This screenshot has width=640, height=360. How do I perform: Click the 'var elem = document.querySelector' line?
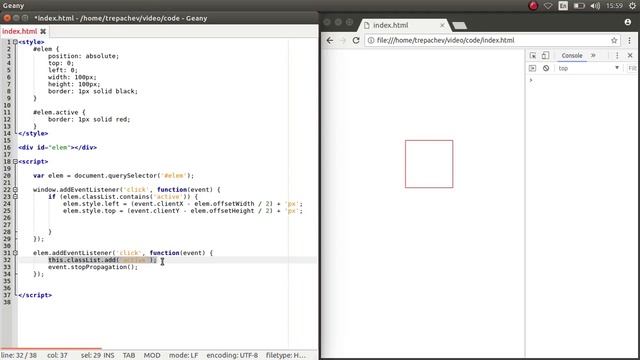click(113, 176)
